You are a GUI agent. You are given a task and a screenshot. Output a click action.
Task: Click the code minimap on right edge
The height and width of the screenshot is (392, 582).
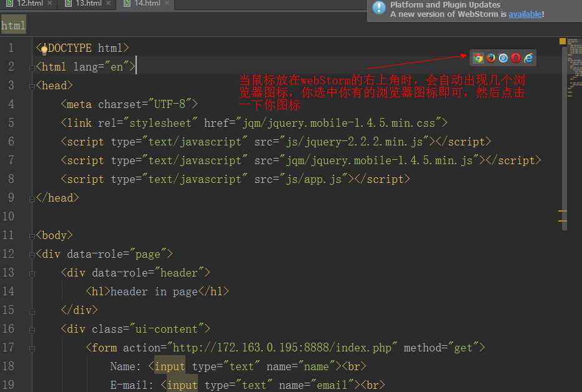pyautogui.click(x=575, y=67)
